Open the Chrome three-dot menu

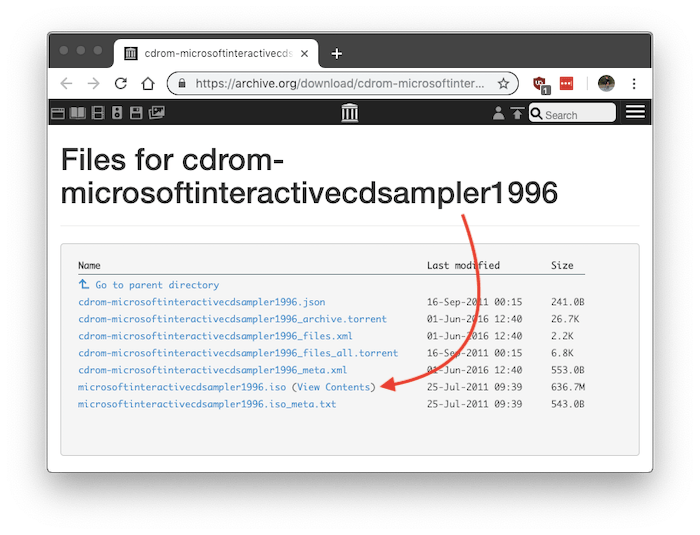pyautogui.click(x=634, y=84)
